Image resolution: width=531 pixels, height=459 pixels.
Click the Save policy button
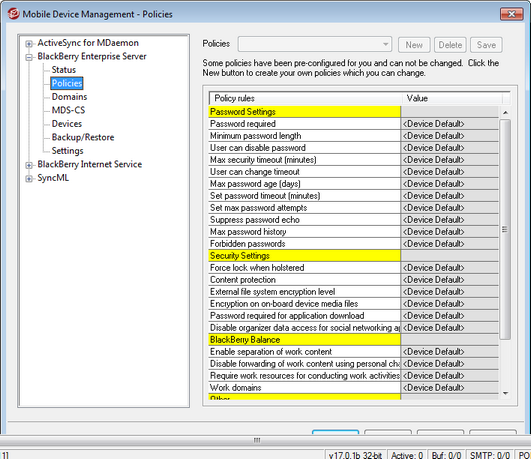[486, 45]
